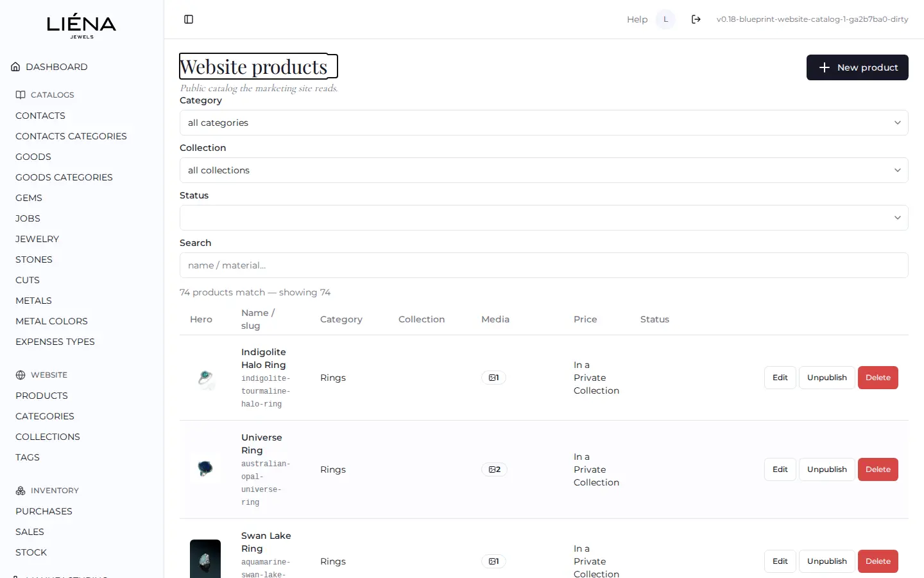
Task: Click Swan Lake Ring hero thumbnail
Action: [x=205, y=559]
